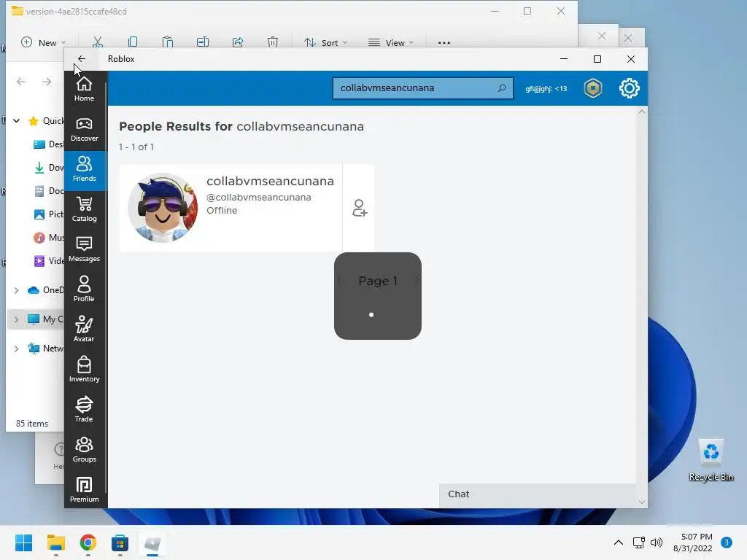Expand the Network tree node

point(17,349)
